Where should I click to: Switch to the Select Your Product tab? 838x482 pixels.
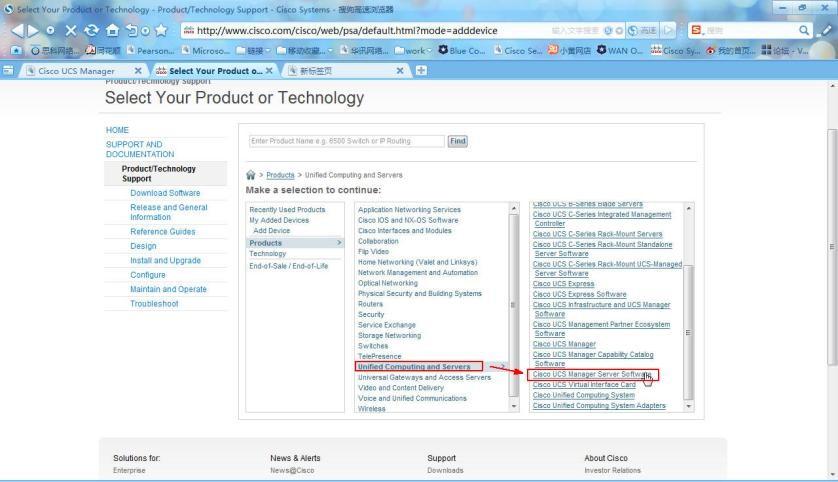click(216, 71)
